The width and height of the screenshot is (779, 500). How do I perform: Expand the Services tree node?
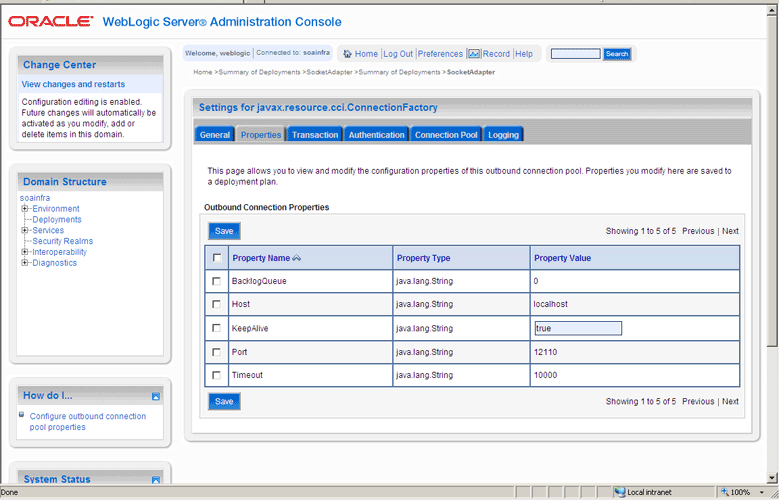24,230
